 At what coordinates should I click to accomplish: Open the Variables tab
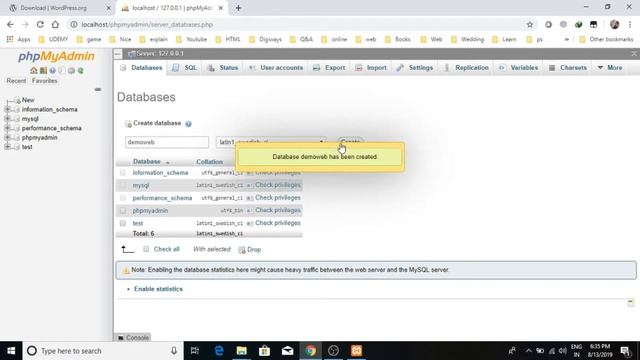(518, 68)
